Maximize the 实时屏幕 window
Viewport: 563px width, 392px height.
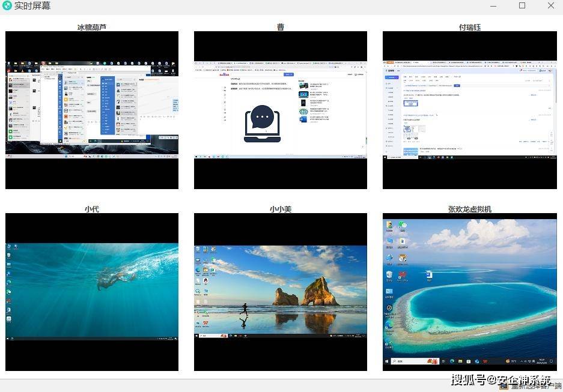[x=522, y=5]
